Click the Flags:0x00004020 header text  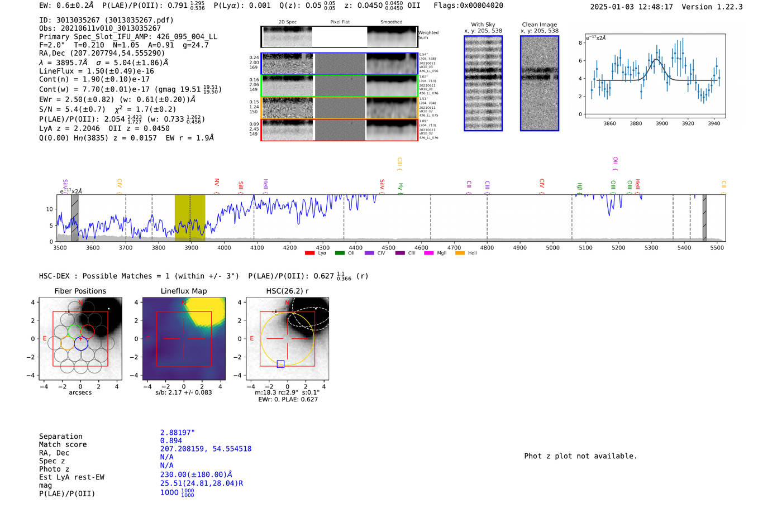click(468, 6)
